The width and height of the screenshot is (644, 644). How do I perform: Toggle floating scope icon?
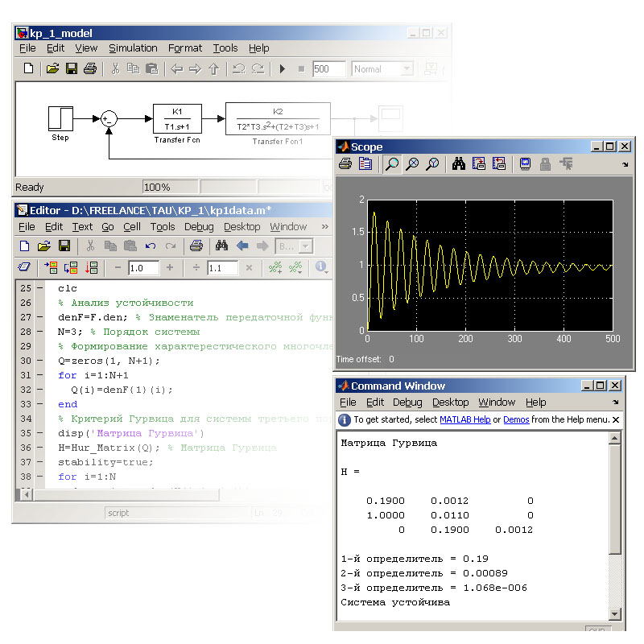(x=526, y=164)
